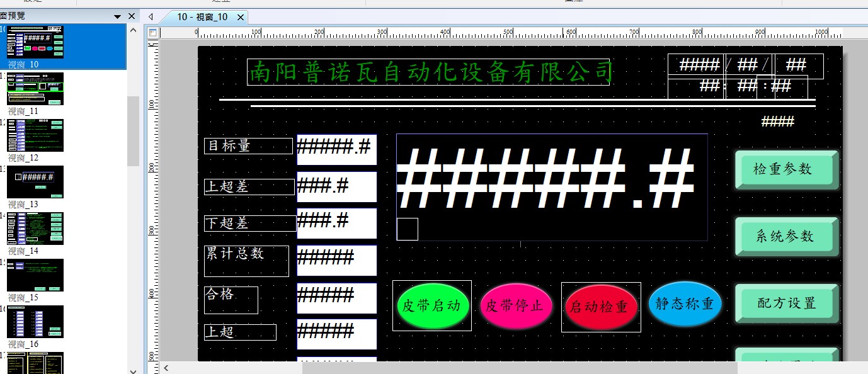Close the window preview panel
This screenshot has height=374, width=868.
pyautogui.click(x=132, y=16)
